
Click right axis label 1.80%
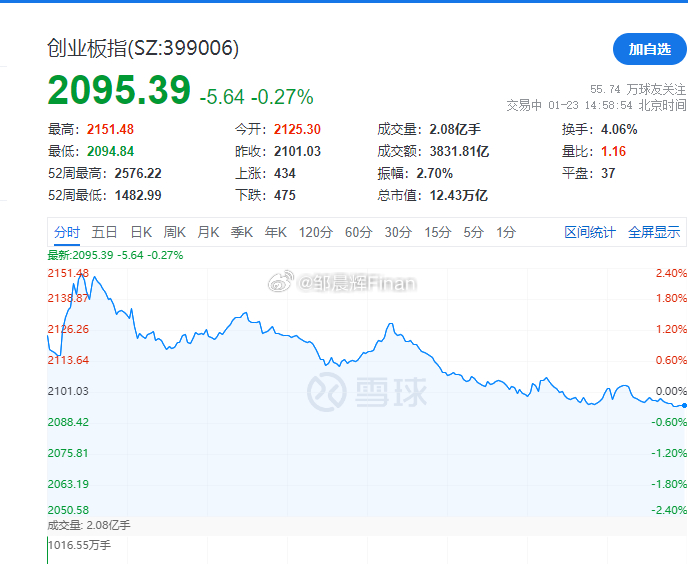pos(671,298)
